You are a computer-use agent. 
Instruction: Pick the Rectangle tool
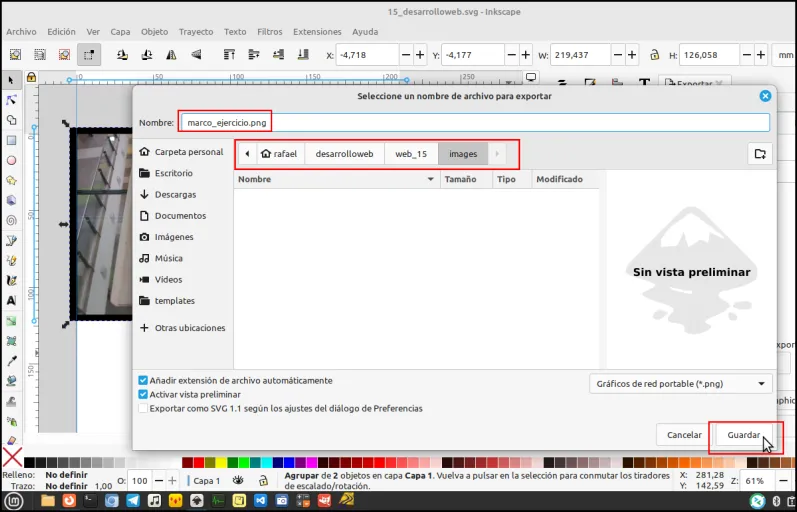11,140
